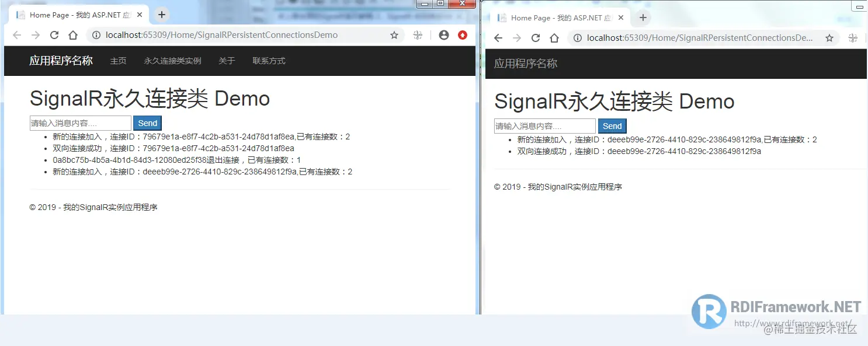Click the red extension icon next to the avatar

463,34
